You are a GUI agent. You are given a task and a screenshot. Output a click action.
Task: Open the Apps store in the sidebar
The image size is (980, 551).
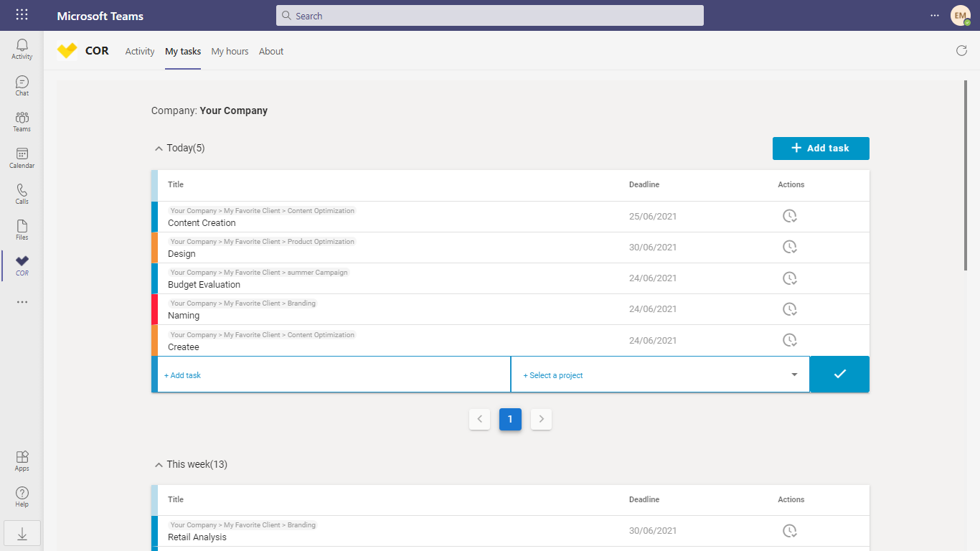pyautogui.click(x=22, y=461)
